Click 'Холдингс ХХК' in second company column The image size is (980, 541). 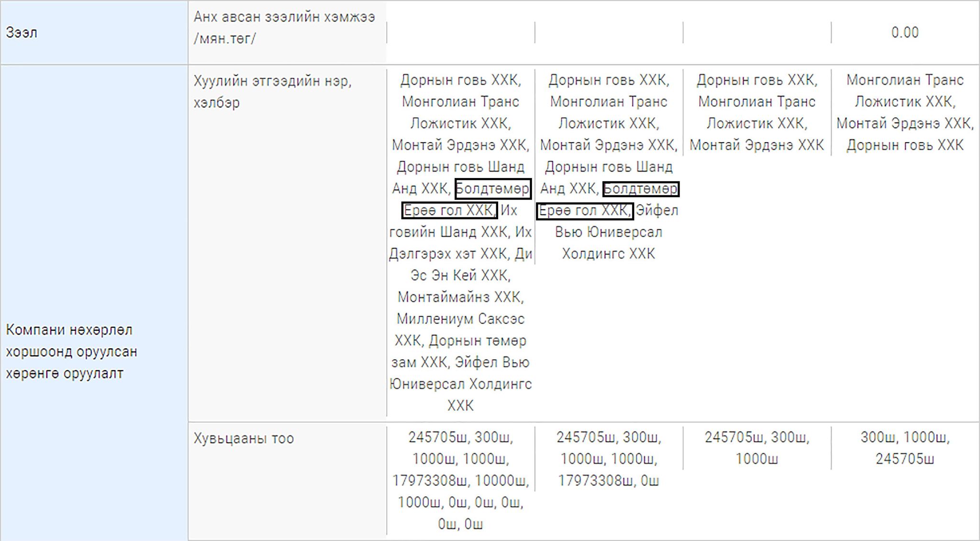[x=608, y=254]
